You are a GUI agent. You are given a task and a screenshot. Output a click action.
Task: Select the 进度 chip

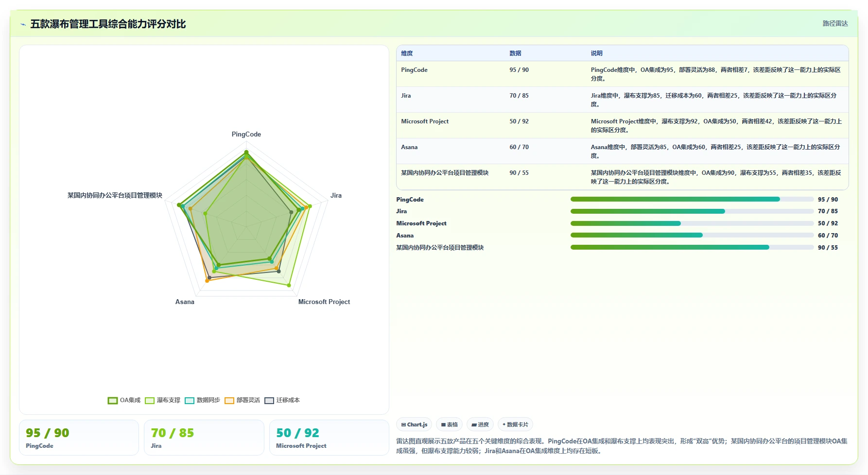tap(480, 424)
